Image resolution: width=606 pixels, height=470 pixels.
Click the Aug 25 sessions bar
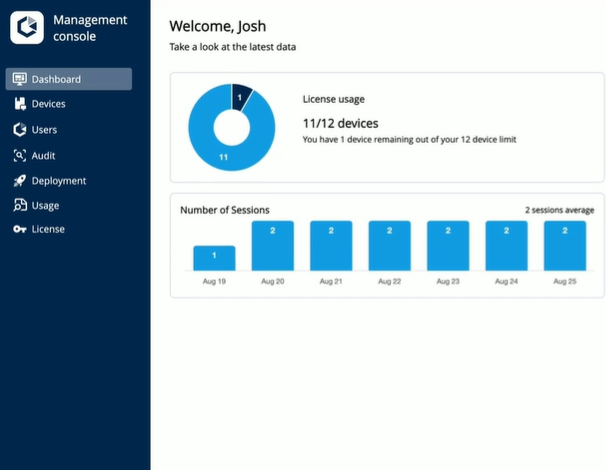(x=564, y=246)
